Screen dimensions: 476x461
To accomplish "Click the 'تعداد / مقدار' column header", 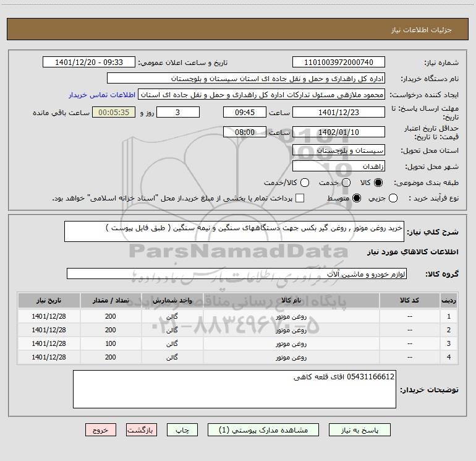I will tap(111, 300).
